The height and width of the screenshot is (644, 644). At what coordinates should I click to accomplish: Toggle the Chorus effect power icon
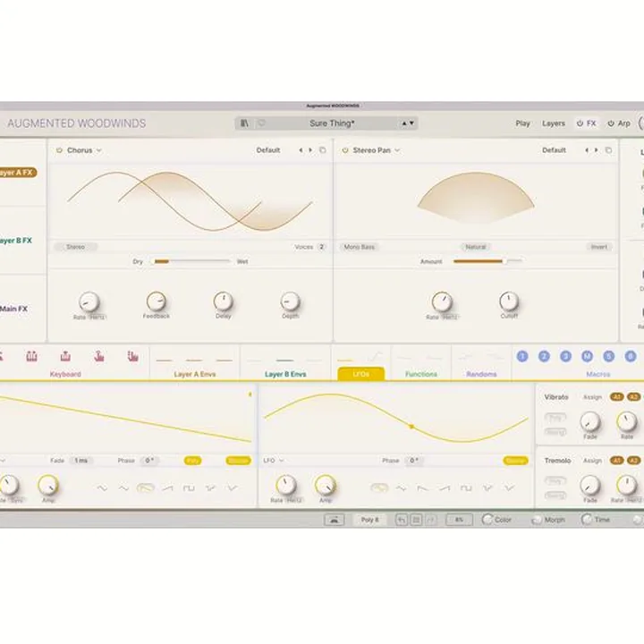pyautogui.click(x=59, y=150)
